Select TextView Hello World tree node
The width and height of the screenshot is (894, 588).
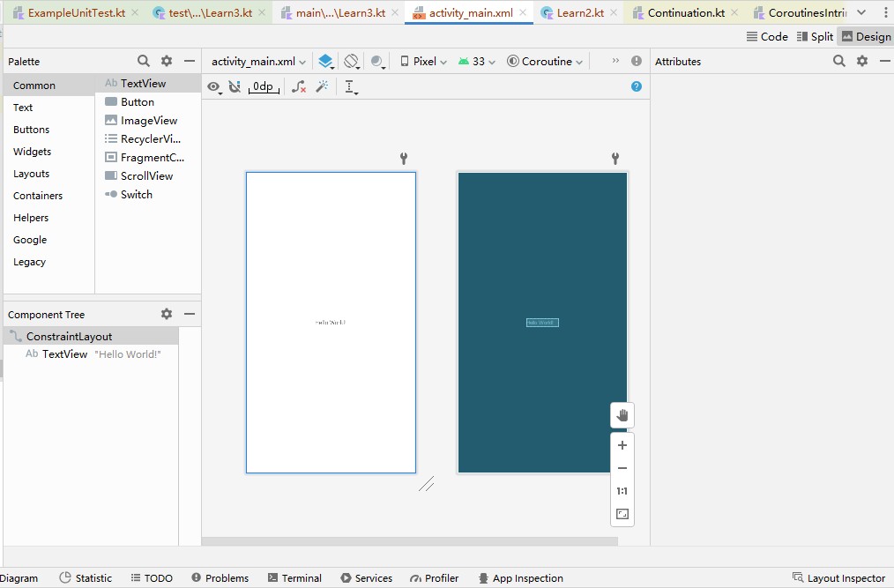pos(91,354)
